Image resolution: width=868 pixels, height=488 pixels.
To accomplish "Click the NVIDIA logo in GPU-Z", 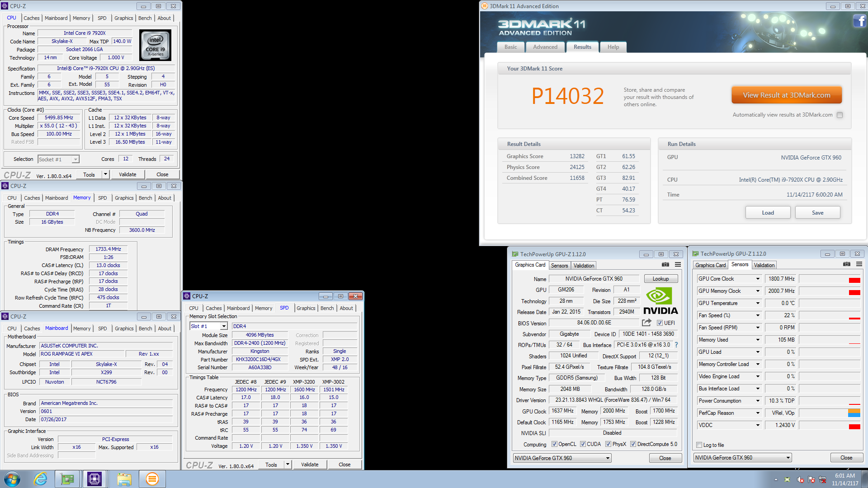I will 660,301.
